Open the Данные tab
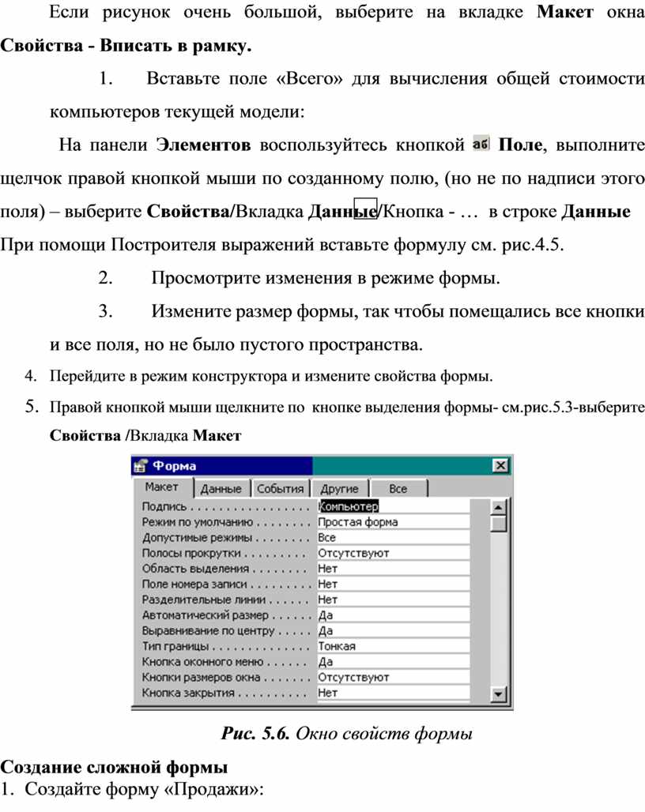This screenshot has width=645, height=812. pyautogui.click(x=221, y=489)
